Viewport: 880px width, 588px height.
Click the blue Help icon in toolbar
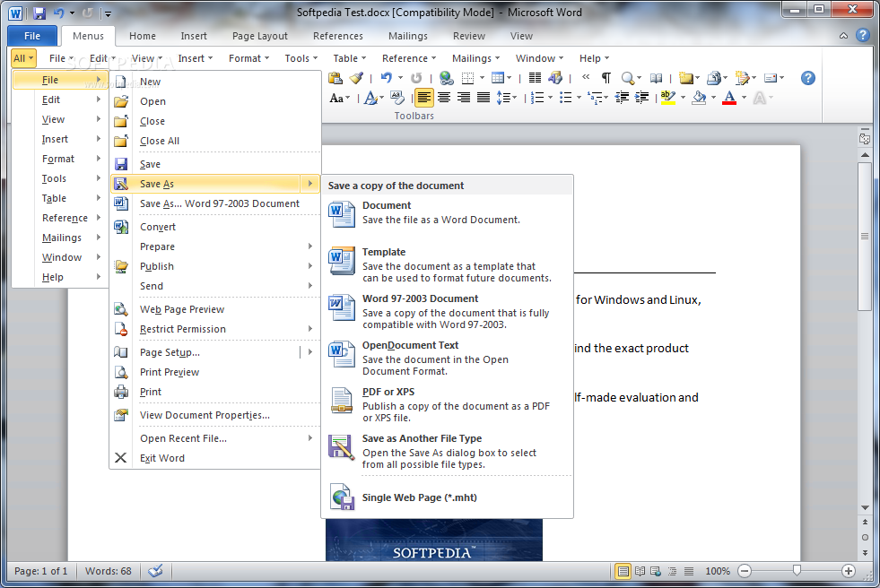[807, 78]
